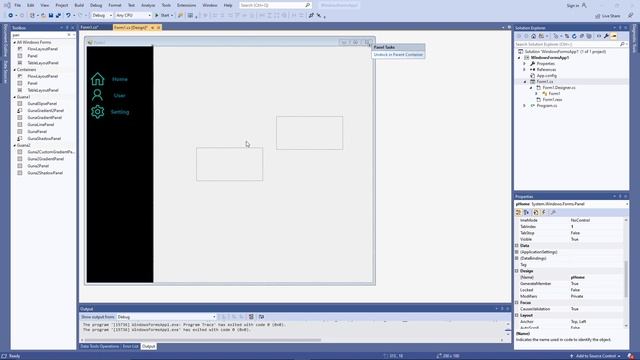Collapse the Containers group in the Toolbox
This screenshot has height=360, width=640.
(15, 70)
